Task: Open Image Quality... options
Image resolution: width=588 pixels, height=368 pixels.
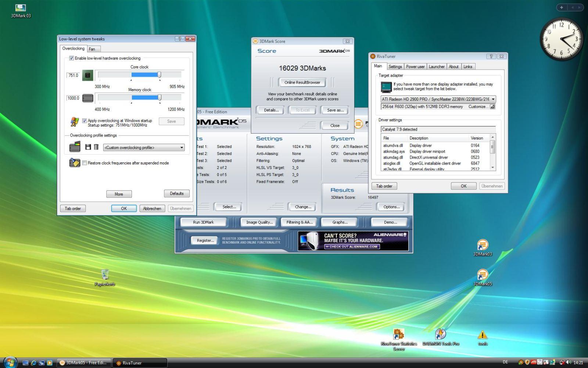Action: coord(259,222)
